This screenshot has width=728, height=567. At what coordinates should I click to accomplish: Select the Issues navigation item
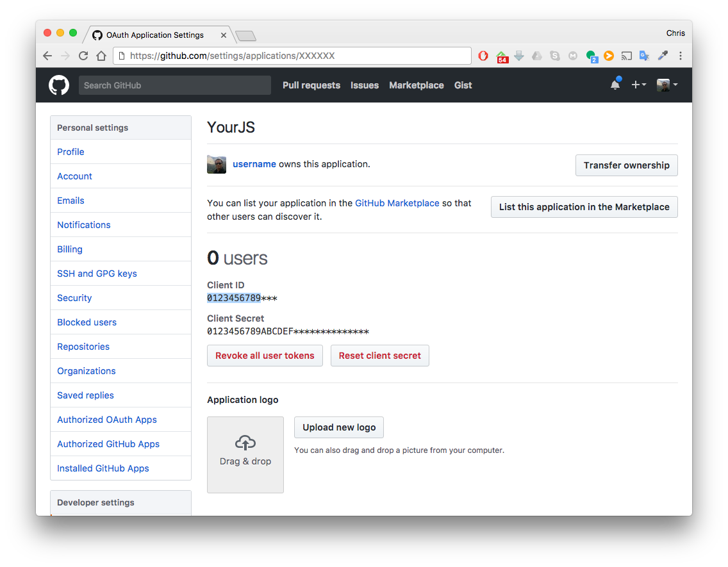(x=364, y=85)
